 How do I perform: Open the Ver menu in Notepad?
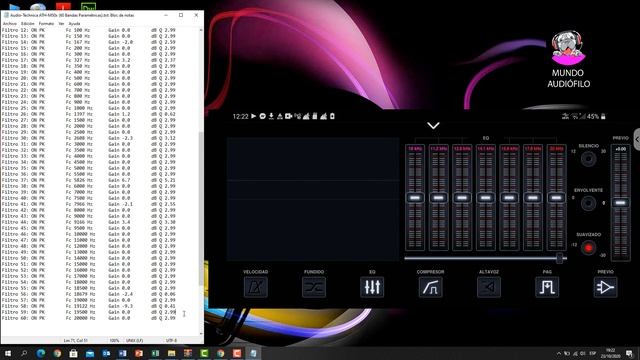coord(61,24)
